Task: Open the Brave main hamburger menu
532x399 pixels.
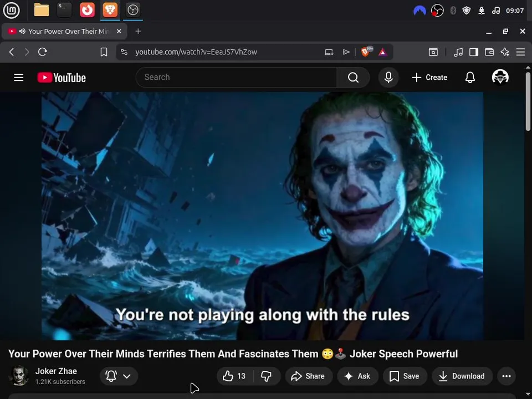Action: (x=520, y=52)
